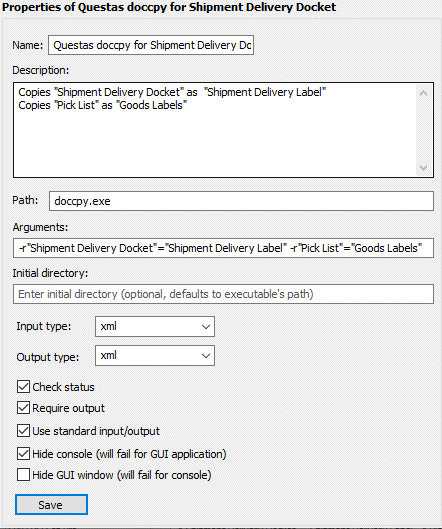Enable Hide GUI window checkbox

pos(23,475)
